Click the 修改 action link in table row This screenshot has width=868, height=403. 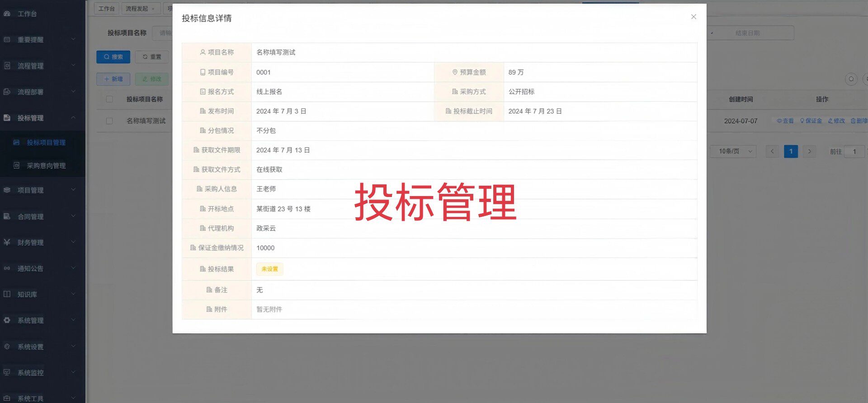tap(836, 121)
